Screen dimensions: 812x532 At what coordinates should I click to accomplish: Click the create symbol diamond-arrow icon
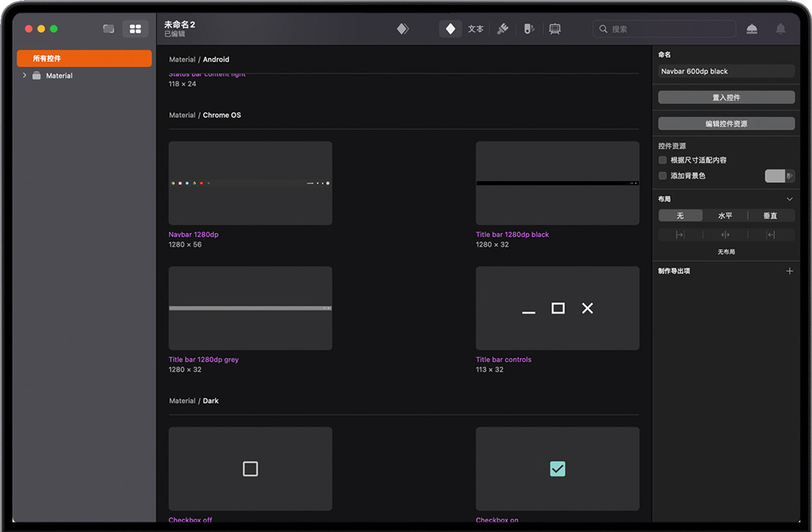pyautogui.click(x=402, y=29)
